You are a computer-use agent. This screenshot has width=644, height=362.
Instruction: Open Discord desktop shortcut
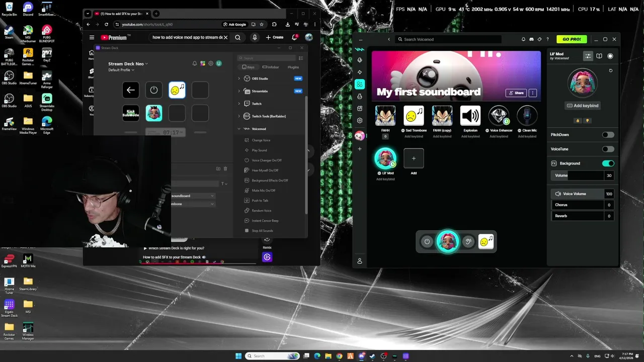point(28,9)
